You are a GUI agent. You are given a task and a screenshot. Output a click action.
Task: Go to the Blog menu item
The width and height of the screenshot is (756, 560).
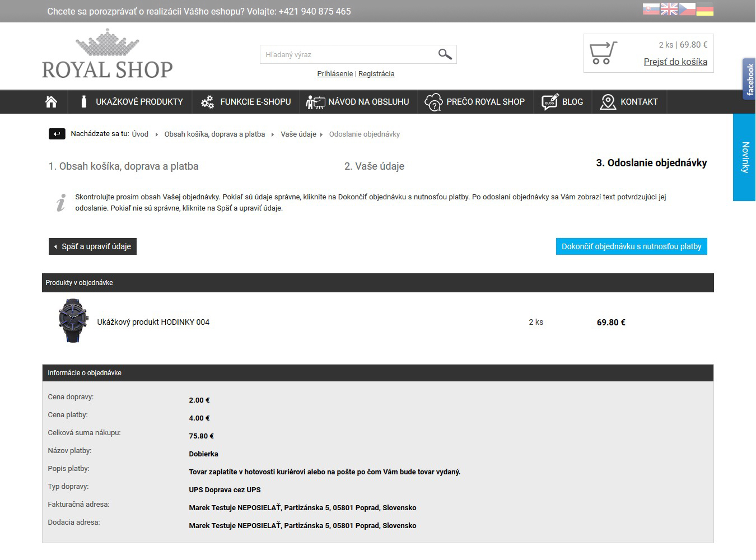click(563, 102)
